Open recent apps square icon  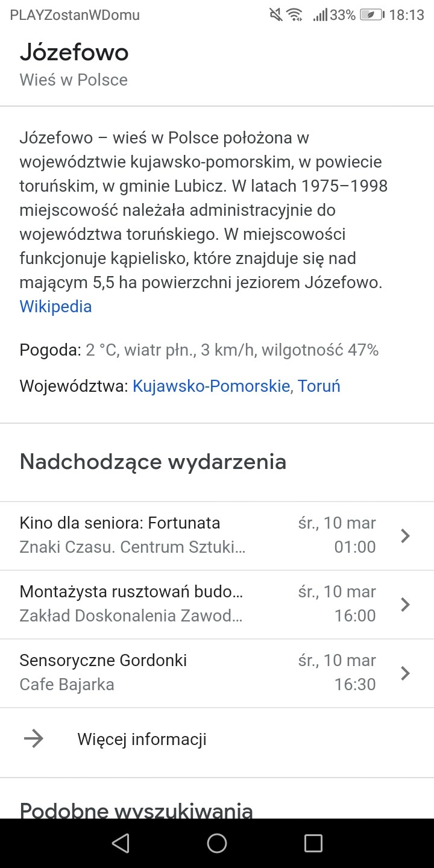[x=313, y=843]
